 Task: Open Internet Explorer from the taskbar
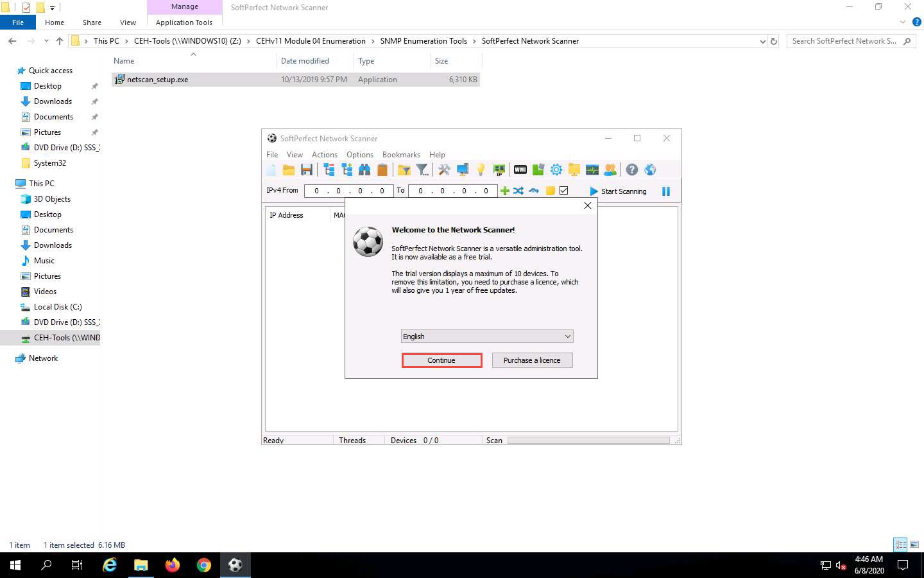click(x=110, y=565)
